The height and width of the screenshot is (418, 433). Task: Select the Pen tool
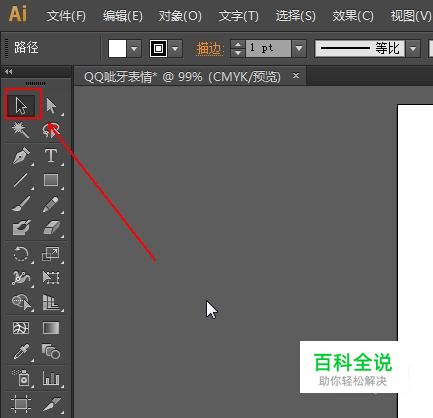pyautogui.click(x=21, y=156)
